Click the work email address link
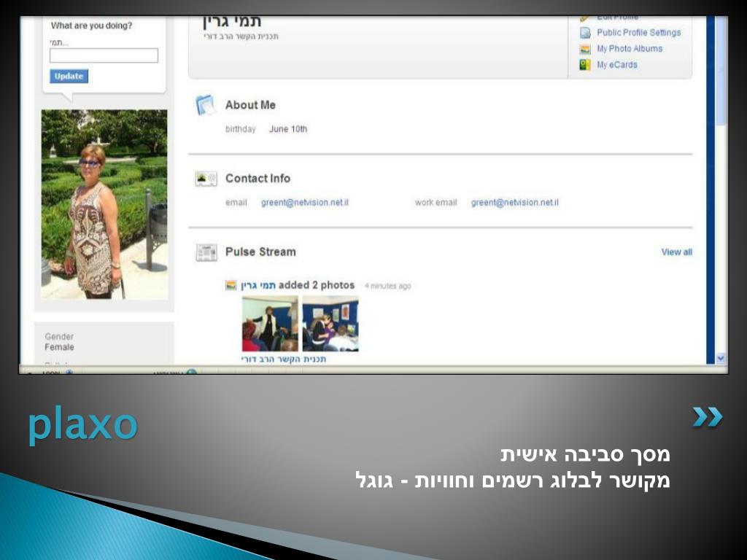Image resolution: width=747 pixels, height=560 pixels. tap(514, 203)
